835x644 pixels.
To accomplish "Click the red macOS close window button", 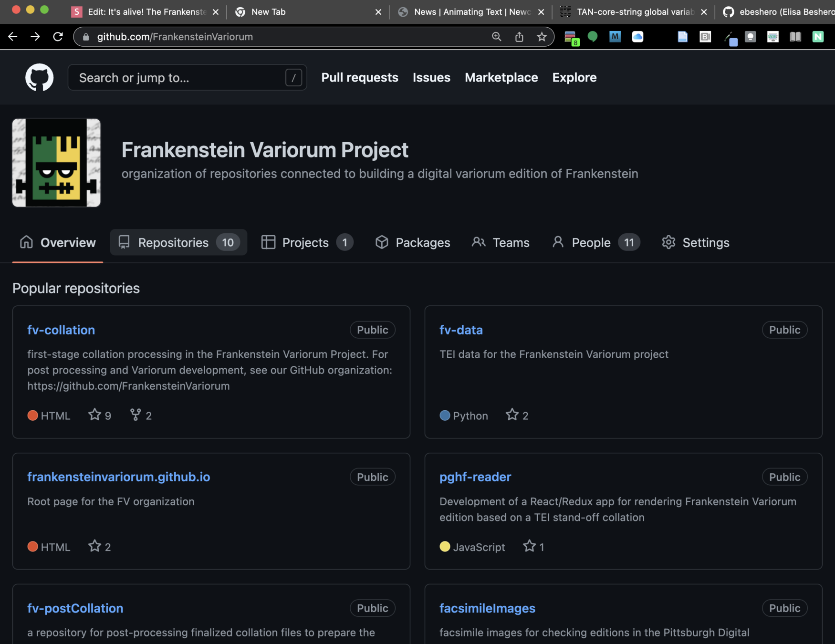I will [16, 10].
